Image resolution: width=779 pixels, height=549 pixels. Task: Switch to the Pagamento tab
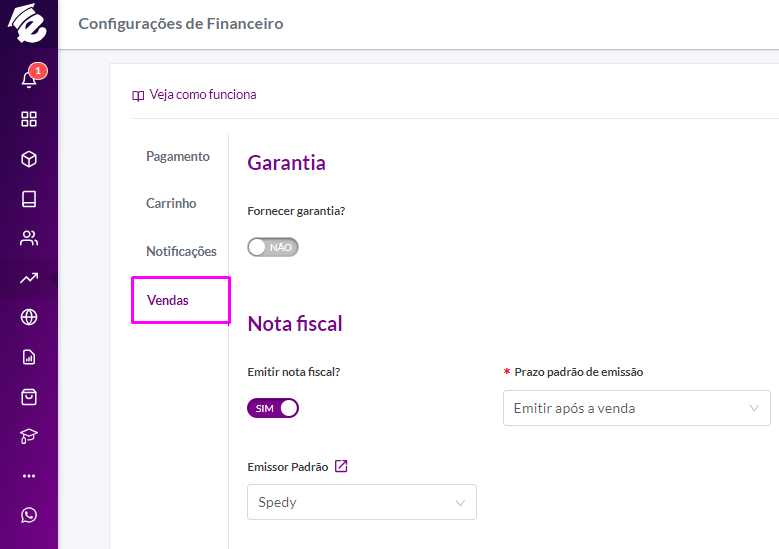pos(178,157)
